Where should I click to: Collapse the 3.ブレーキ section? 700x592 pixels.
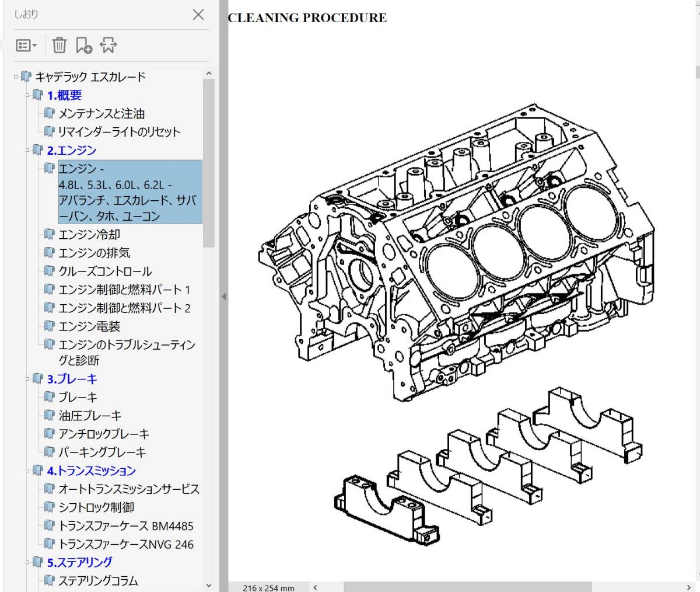click(27, 379)
